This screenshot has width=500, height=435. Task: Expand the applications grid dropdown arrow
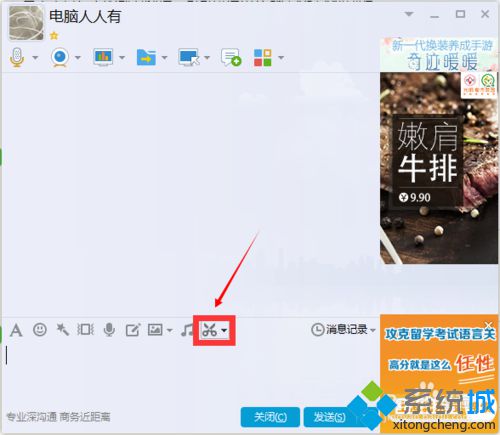[x=281, y=58]
